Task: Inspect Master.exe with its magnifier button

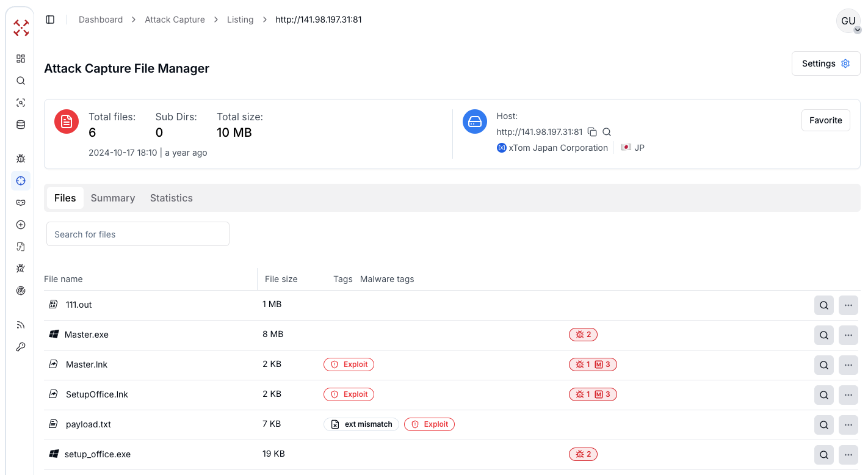Action: point(823,335)
